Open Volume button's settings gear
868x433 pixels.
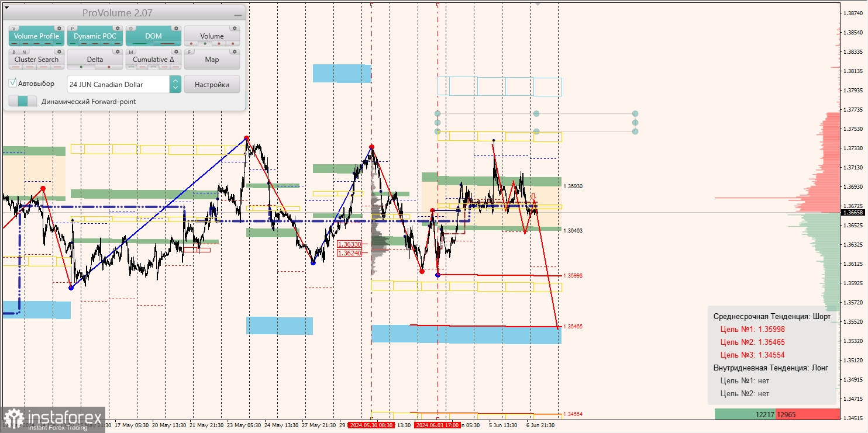click(235, 28)
